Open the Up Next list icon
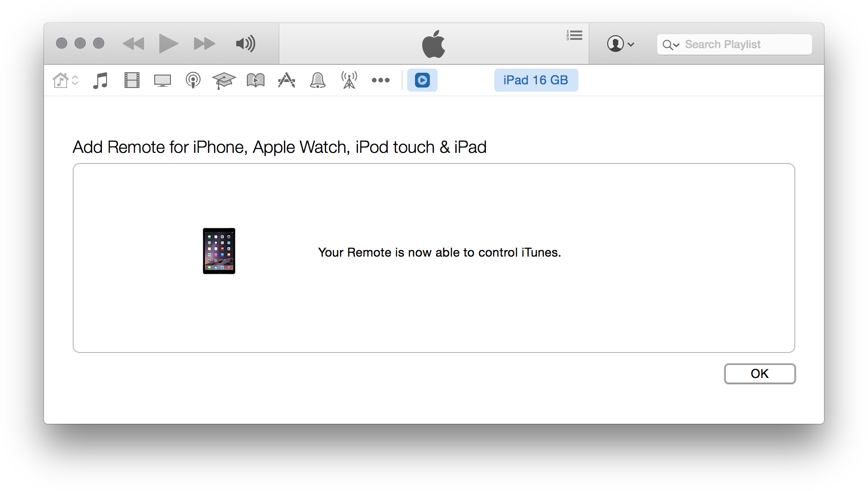The height and width of the screenshot is (491, 868). click(x=574, y=35)
